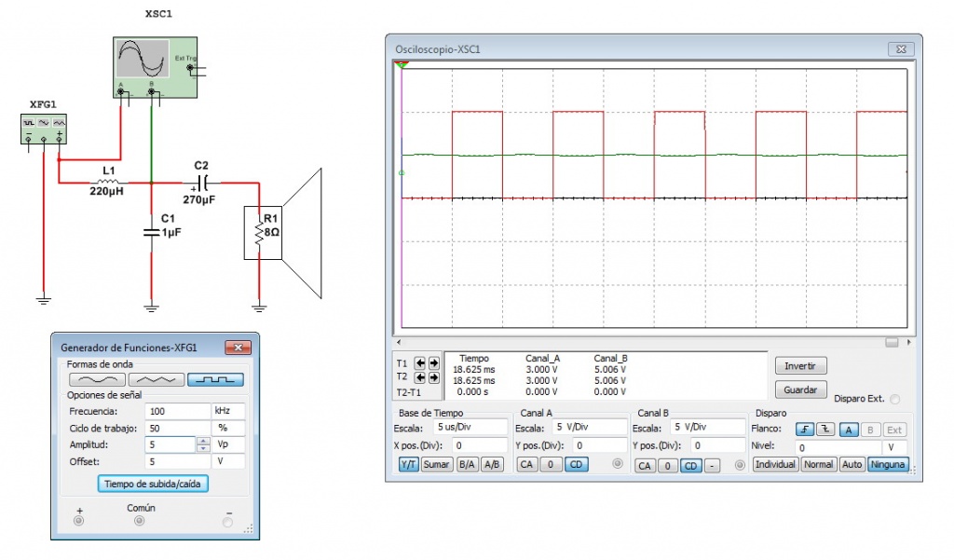This screenshot has width=954, height=560.
Task: Move cursor T2 right with arrow
Action: pos(433,377)
